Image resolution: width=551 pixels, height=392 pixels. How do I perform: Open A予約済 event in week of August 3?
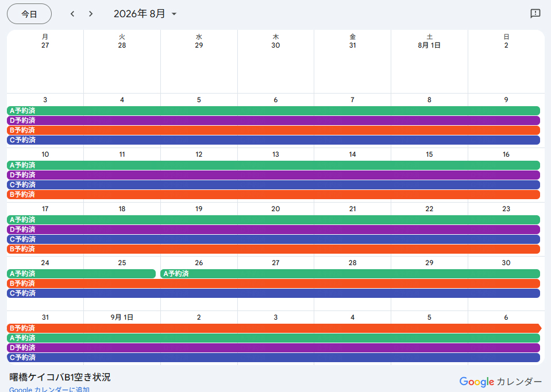tap(273, 111)
